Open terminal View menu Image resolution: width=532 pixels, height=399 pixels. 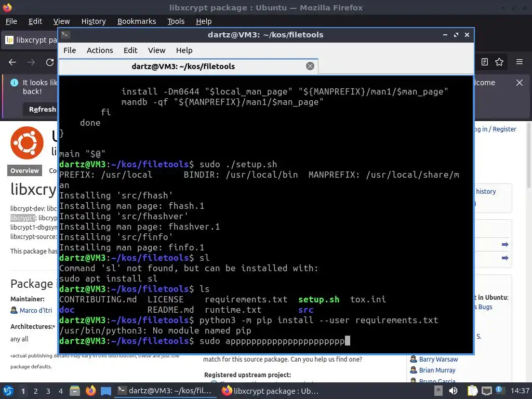click(156, 50)
